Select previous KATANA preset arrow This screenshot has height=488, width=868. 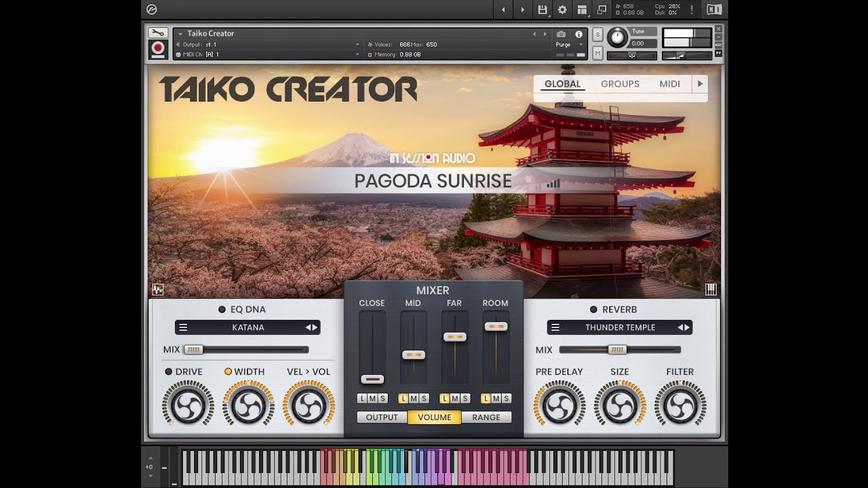click(308, 327)
